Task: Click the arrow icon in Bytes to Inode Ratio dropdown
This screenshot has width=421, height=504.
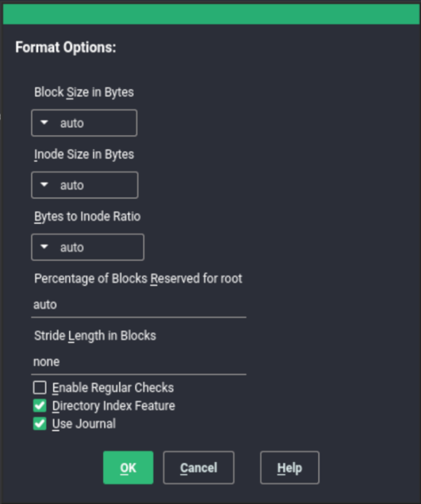Action: [44, 247]
